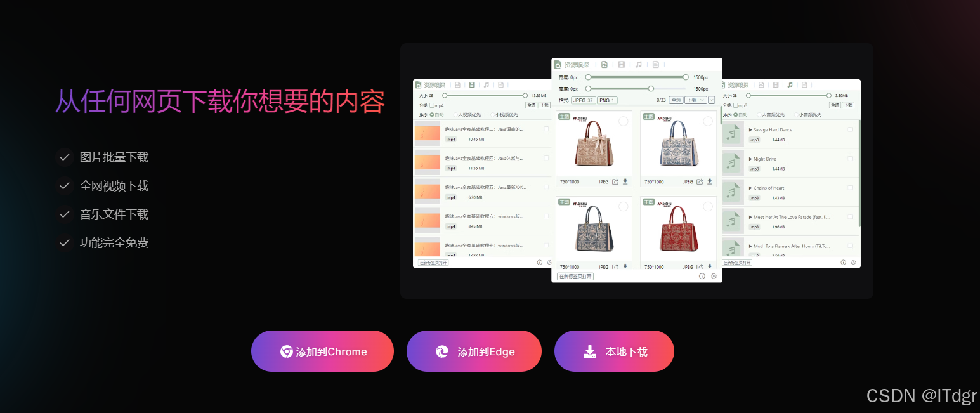Viewport: 980px width, 413px height.
Task: Open beige handbag image in new window
Action: (615, 181)
